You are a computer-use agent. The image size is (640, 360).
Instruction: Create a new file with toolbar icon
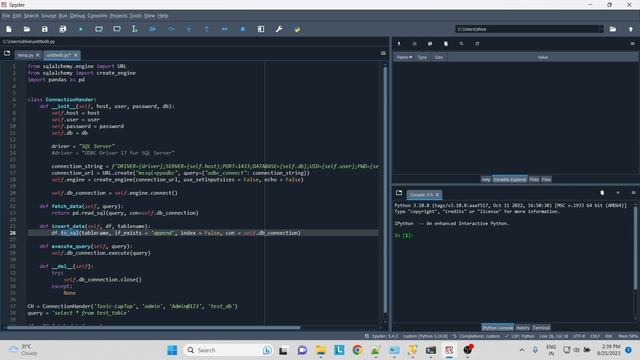pos(9,29)
